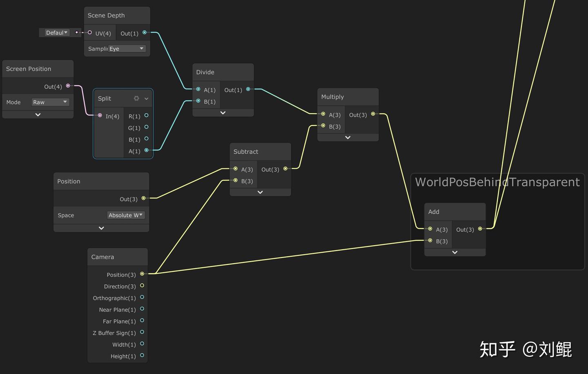Open the Space dropdown on Position node
Screen dimensions: 588x374
[x=125, y=215]
